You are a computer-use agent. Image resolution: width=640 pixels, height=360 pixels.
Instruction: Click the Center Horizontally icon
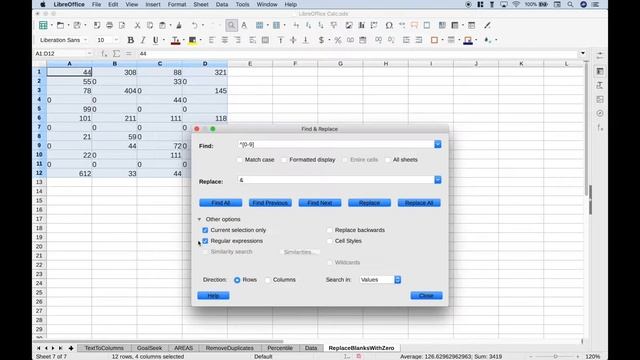tap(224, 40)
